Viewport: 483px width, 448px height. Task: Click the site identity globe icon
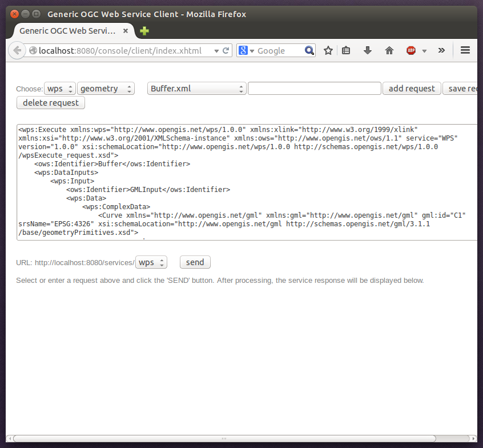pos(33,50)
